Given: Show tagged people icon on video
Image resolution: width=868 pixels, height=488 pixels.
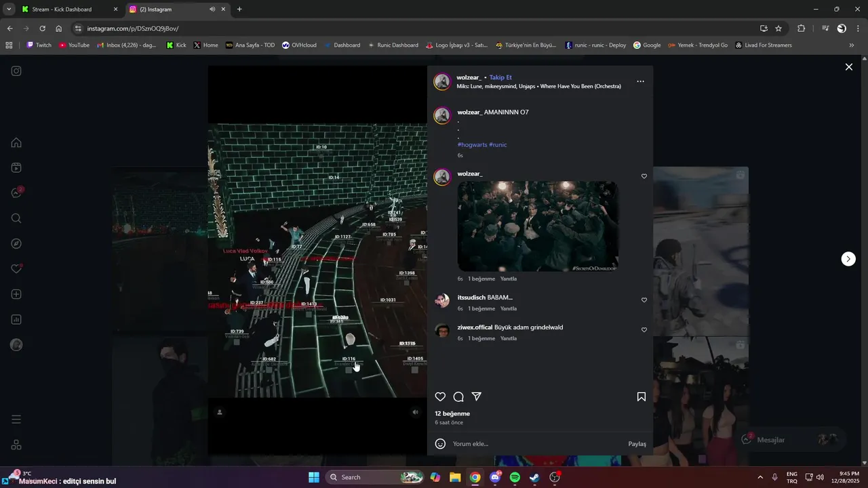Looking at the screenshot, I should (x=219, y=412).
